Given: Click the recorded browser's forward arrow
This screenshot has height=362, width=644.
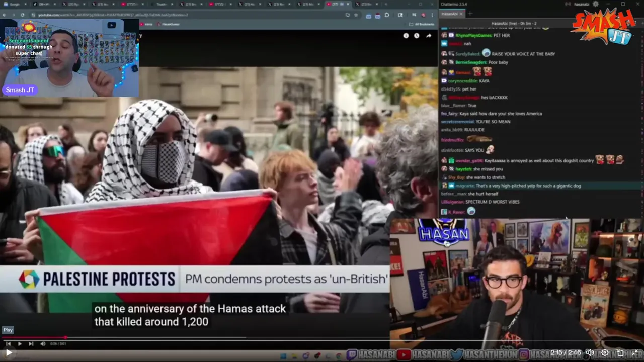Looking at the screenshot, I should coord(13,15).
